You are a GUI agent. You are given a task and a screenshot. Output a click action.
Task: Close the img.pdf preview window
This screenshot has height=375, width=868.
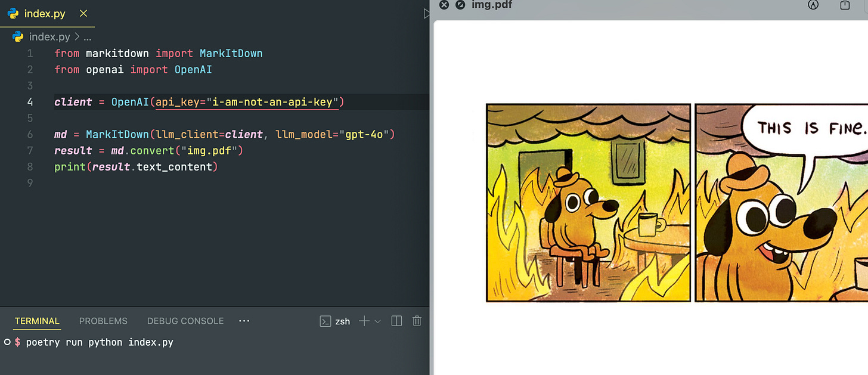[443, 5]
